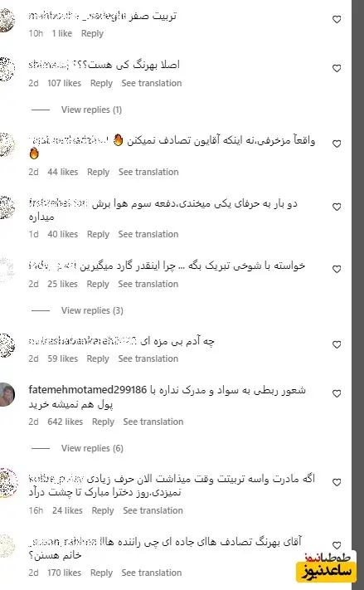Heart the 16h old comment with 24 likes

pos(337,482)
